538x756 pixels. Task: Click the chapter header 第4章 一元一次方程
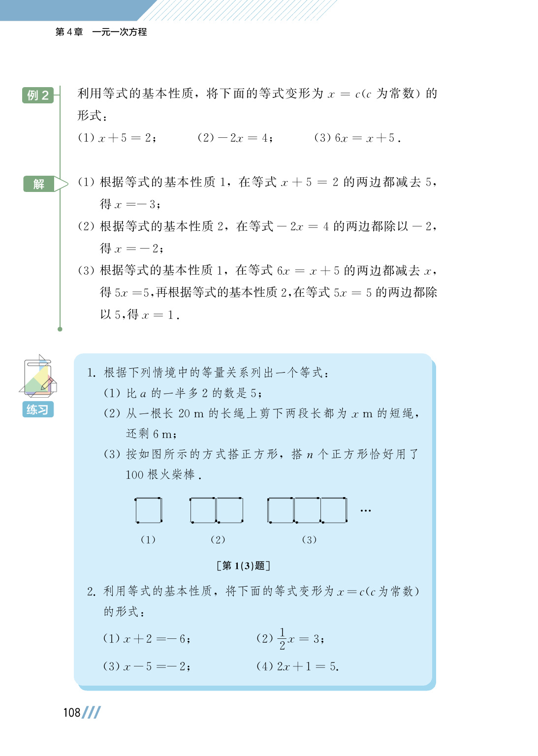point(101,32)
